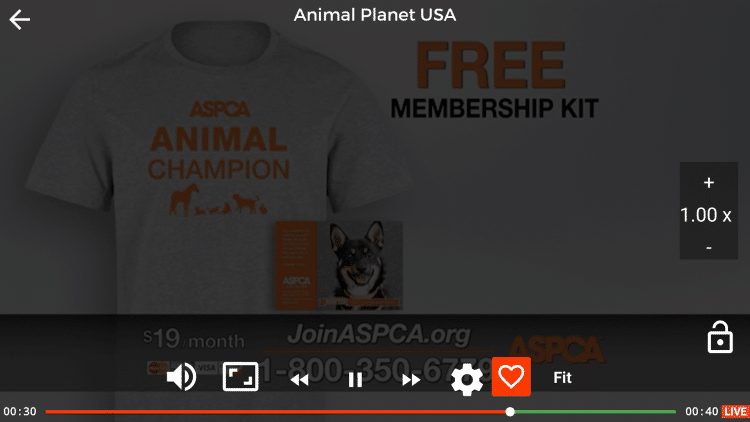Click the seek bar knob
Screen dimensions: 750x422
tap(510, 411)
